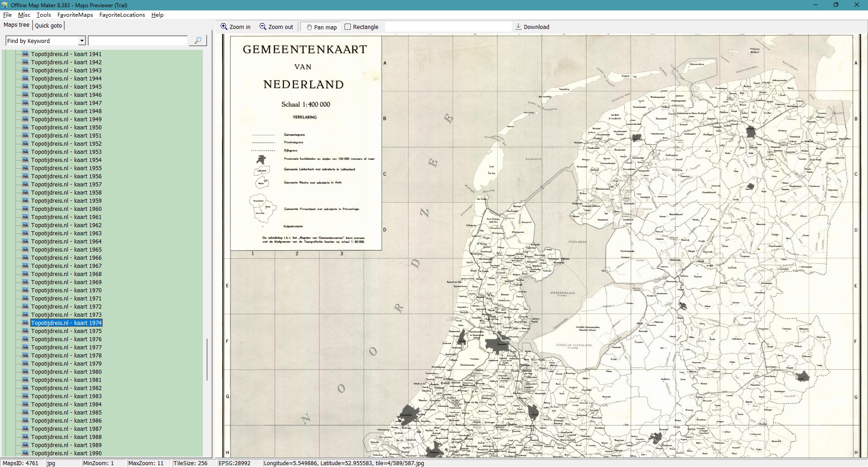
Task: Open the FavoriteLocations menu
Action: pos(122,15)
